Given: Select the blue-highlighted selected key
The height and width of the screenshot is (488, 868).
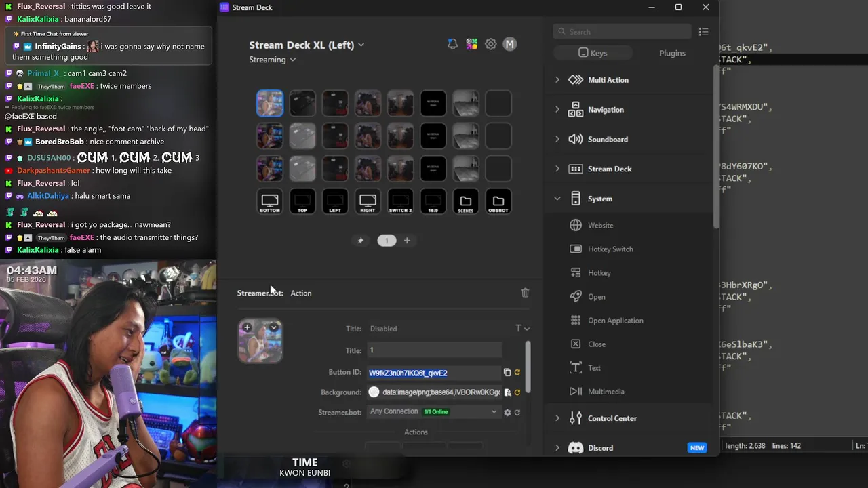Looking at the screenshot, I should click(270, 104).
